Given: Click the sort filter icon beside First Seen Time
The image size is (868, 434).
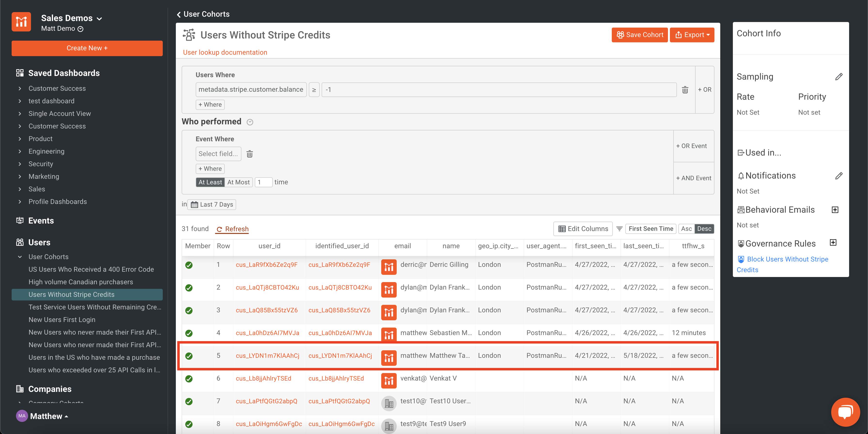Looking at the screenshot, I should click(619, 229).
